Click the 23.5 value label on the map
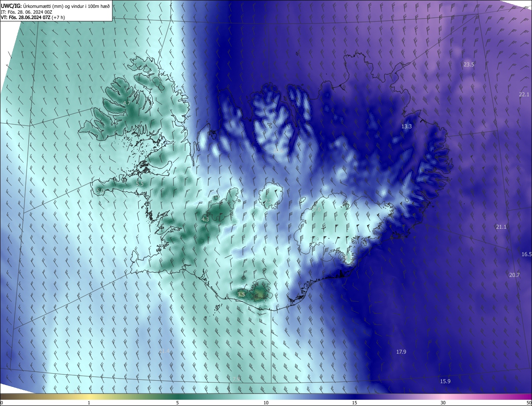532x406 pixels. [469, 64]
